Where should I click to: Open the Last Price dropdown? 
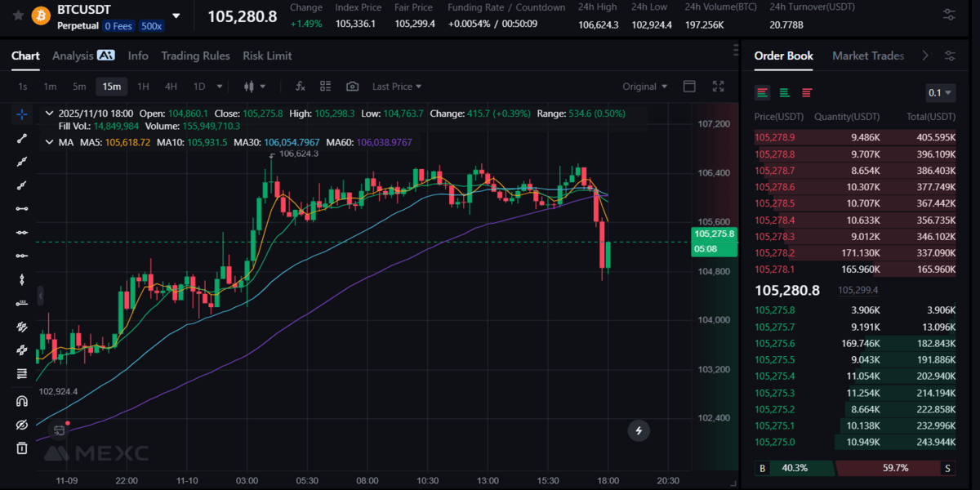tap(398, 86)
